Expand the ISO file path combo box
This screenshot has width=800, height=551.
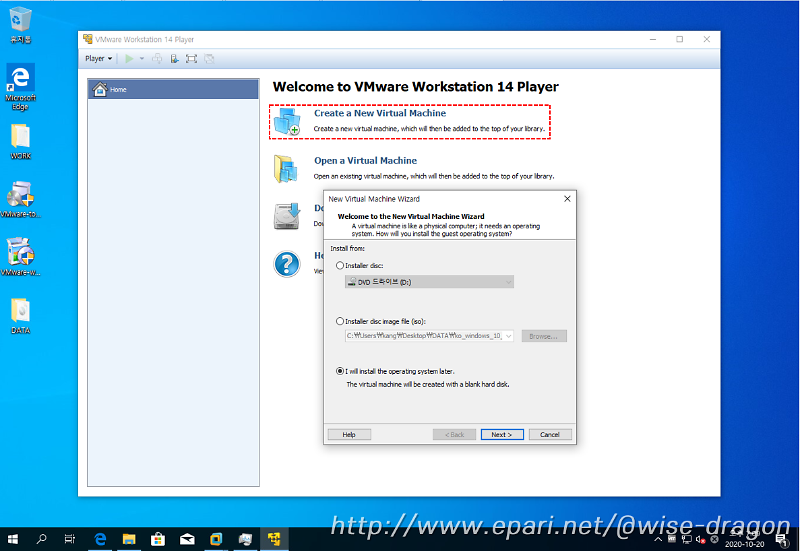508,336
